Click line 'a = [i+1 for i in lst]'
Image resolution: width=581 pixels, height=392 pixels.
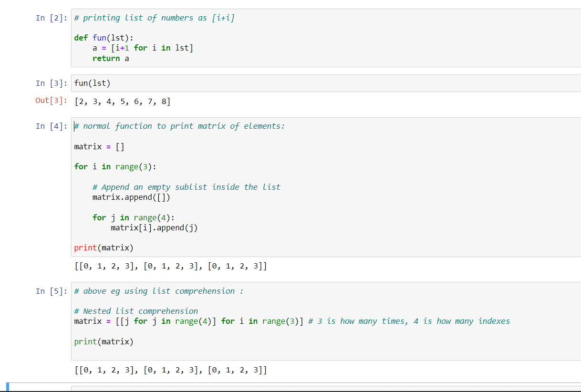tap(143, 48)
